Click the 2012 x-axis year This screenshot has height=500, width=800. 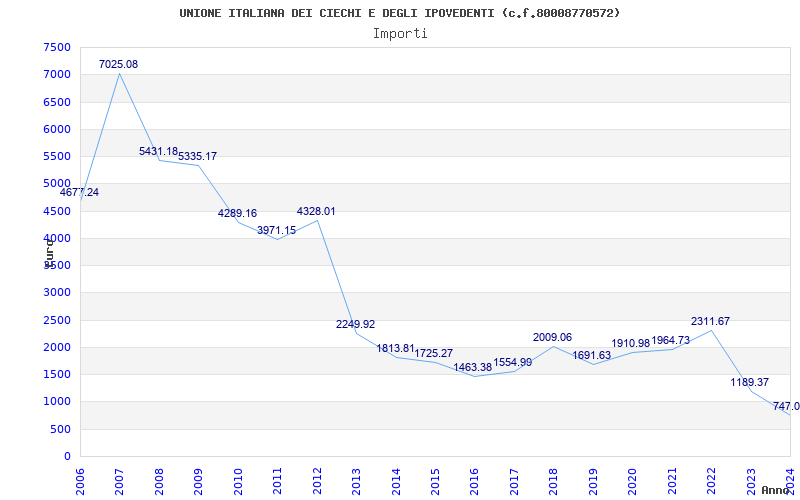click(317, 481)
